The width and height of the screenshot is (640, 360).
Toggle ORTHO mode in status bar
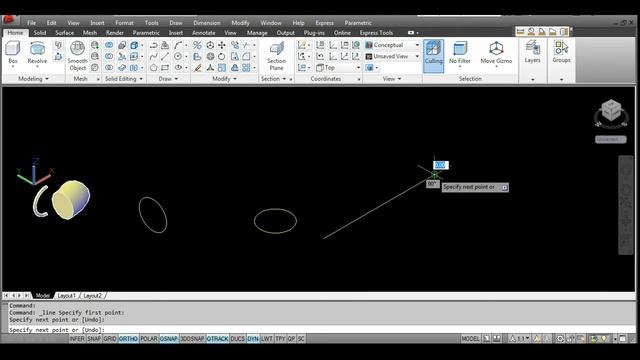point(128,339)
